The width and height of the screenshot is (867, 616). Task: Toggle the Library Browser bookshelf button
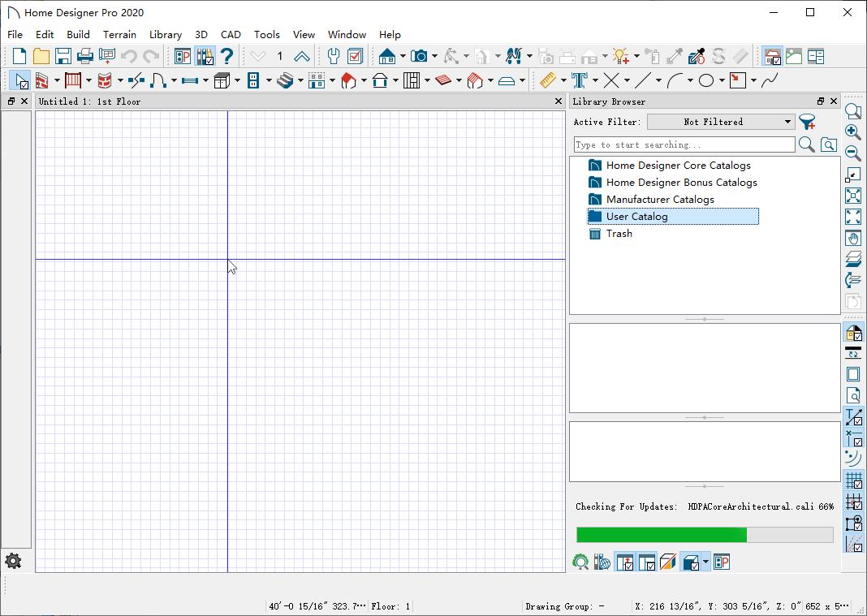pyautogui.click(x=205, y=56)
